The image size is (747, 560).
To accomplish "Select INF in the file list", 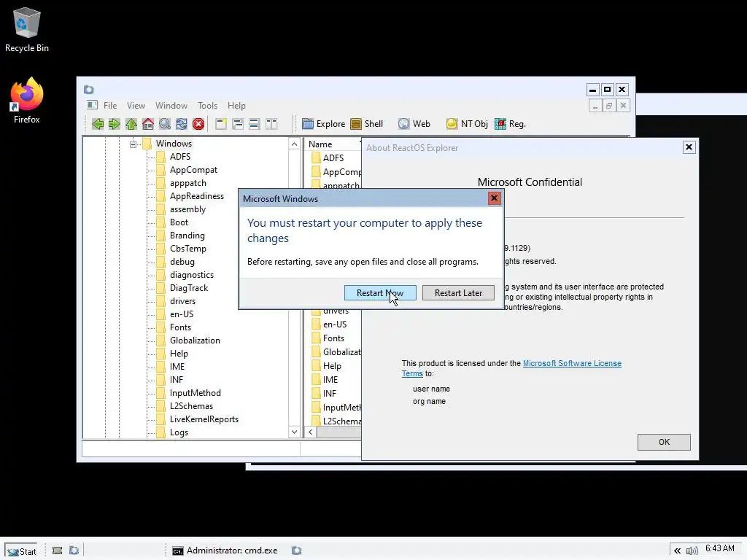I will [x=330, y=393].
